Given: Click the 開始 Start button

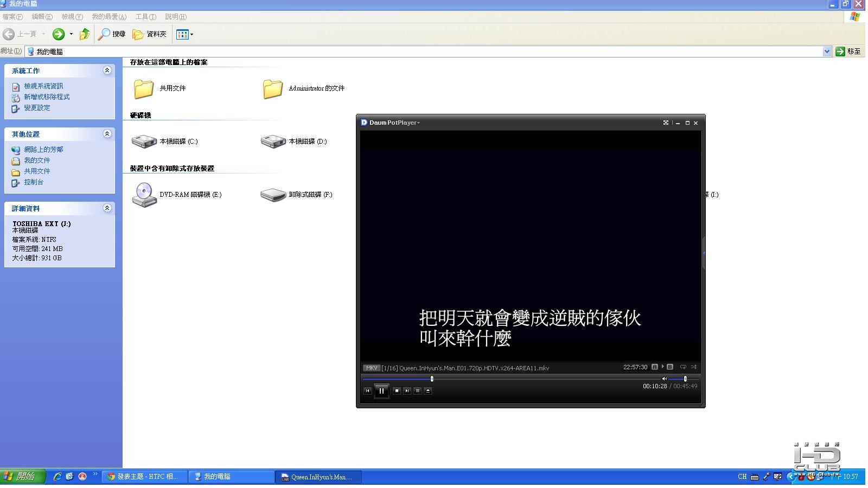Looking at the screenshot, I should (23, 477).
